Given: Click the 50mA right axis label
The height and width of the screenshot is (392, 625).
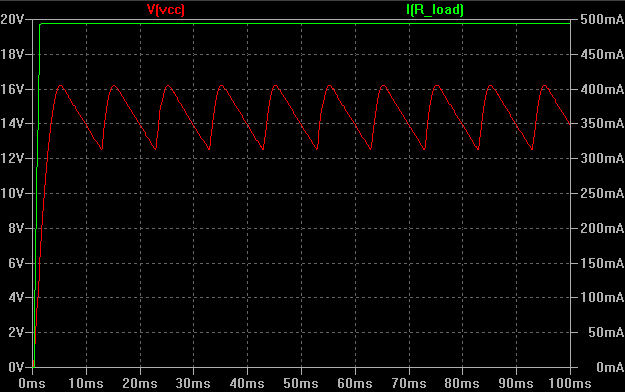Looking at the screenshot, I should (606, 332).
